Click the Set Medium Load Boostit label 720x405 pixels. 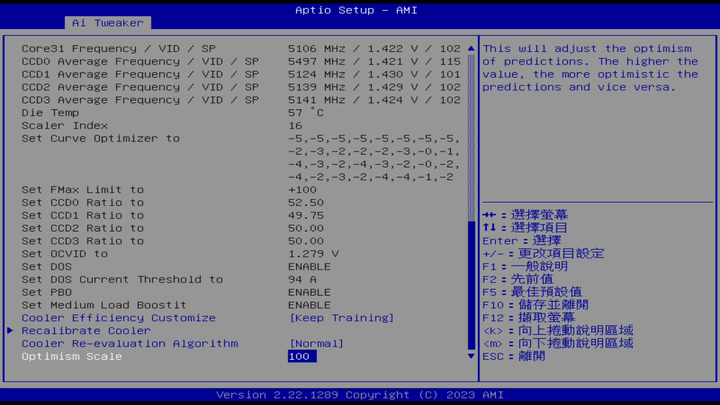click(104, 305)
